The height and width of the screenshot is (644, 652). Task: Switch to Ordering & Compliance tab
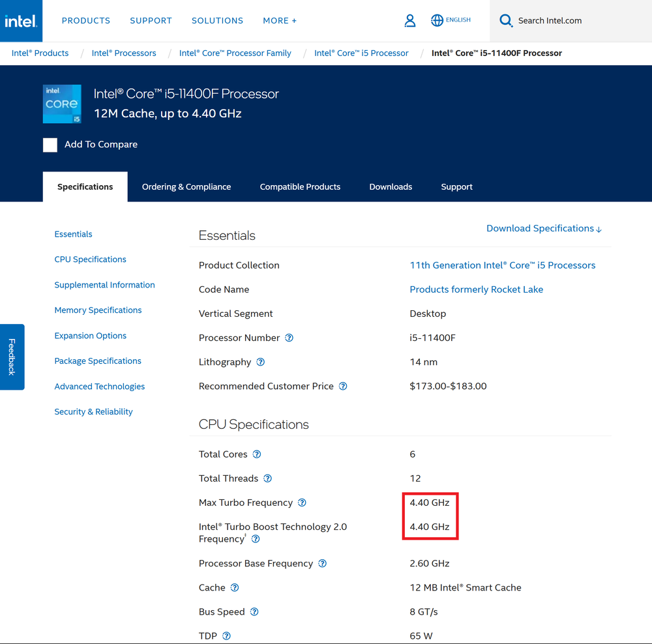(186, 186)
